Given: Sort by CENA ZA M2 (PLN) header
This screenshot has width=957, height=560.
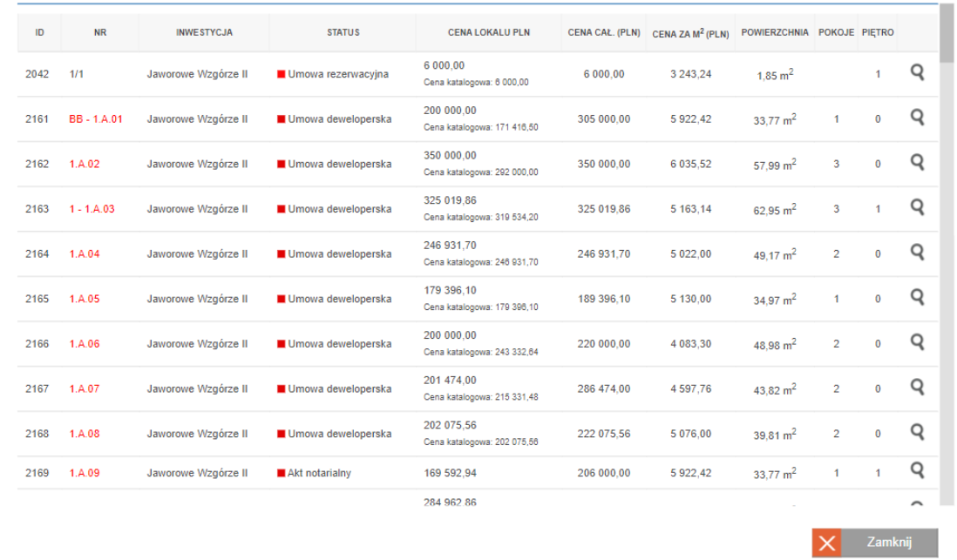Looking at the screenshot, I should [x=690, y=33].
